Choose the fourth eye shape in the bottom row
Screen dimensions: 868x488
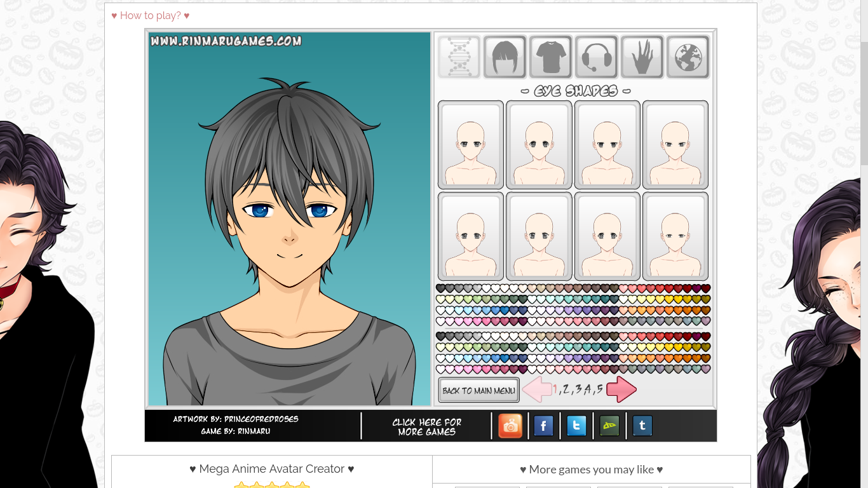click(x=675, y=236)
